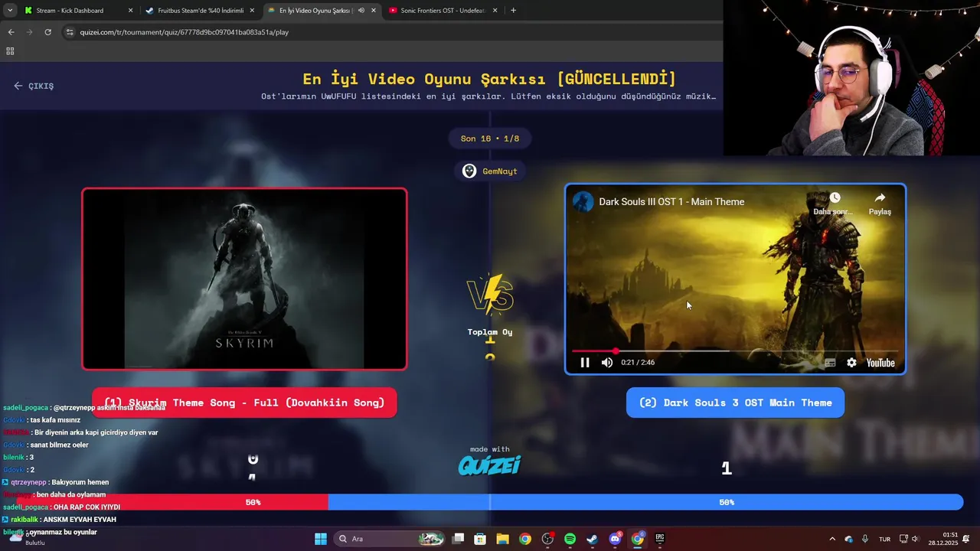Screen dimensions: 980x551
Task: Seek along the YouTube video progress bar
Action: [x=735, y=351]
